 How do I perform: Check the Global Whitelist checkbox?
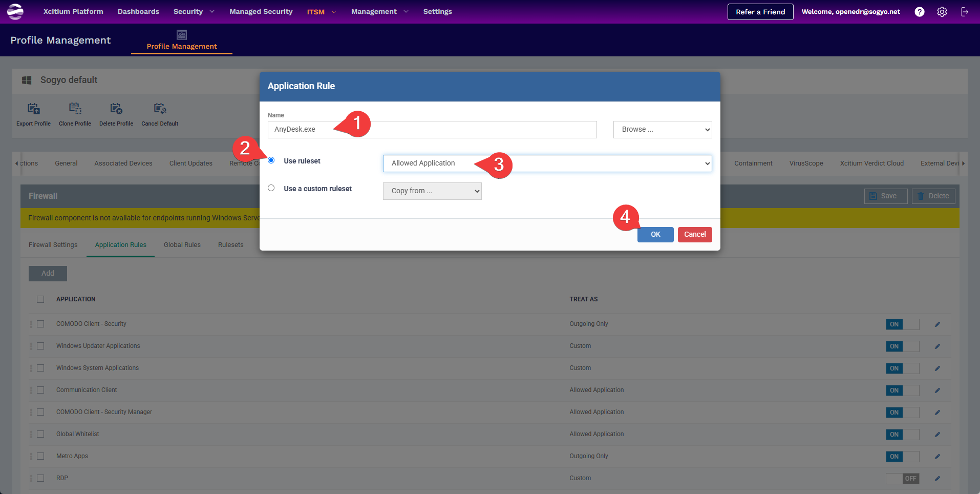(40, 434)
